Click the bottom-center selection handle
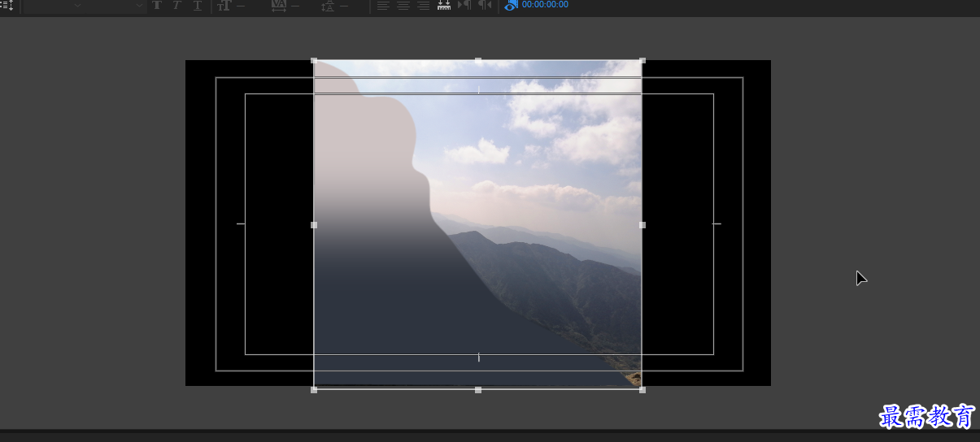 pos(478,390)
